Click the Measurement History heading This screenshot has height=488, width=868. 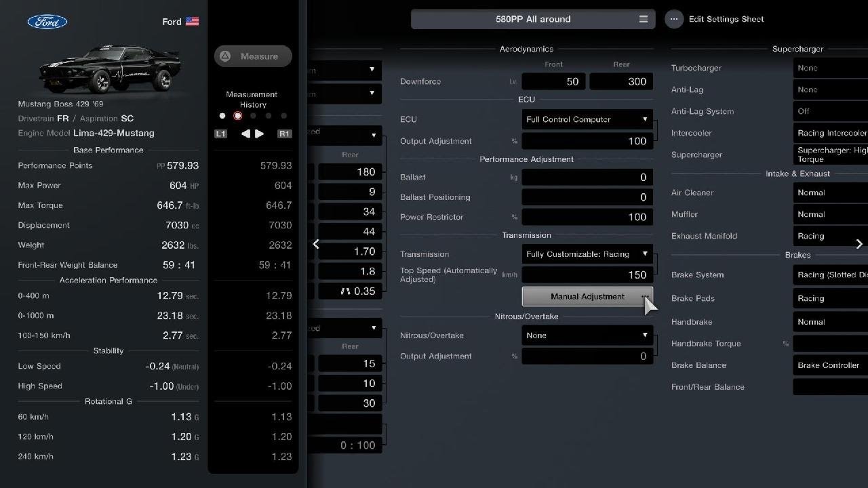click(252, 100)
